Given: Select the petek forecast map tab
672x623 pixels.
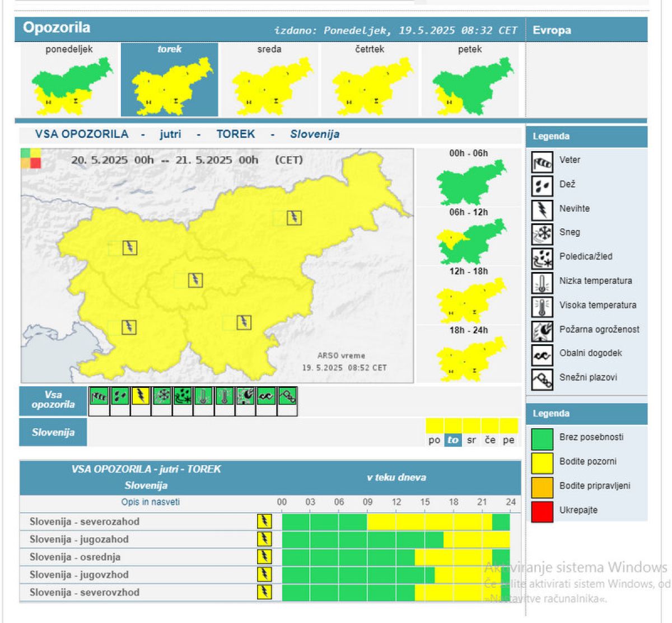Looking at the screenshot, I should pyautogui.click(x=470, y=79).
